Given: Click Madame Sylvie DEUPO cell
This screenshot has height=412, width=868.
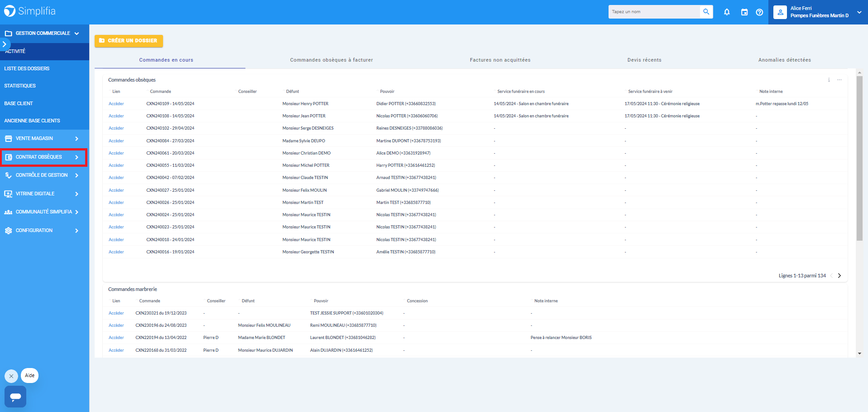Looking at the screenshot, I should [304, 141].
